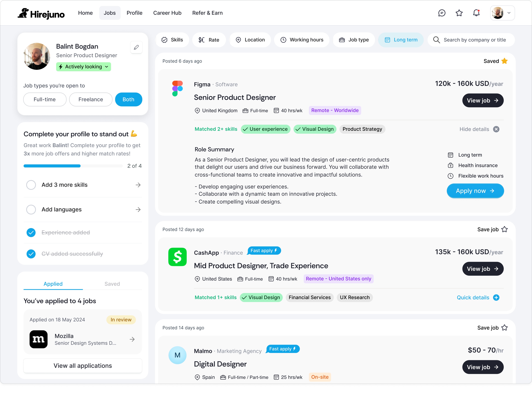Screen dimensions: 532x399
Task: Check the Add 3 more skills circle
Action: [31, 185]
